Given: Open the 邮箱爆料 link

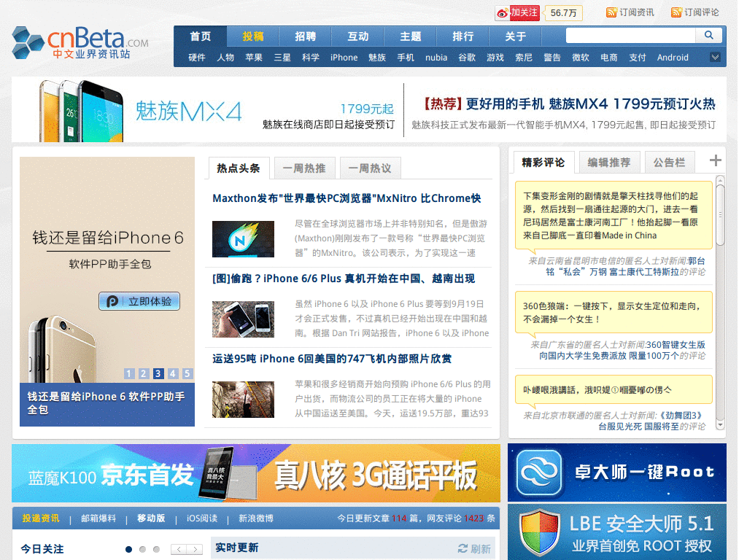Looking at the screenshot, I should [x=98, y=518].
